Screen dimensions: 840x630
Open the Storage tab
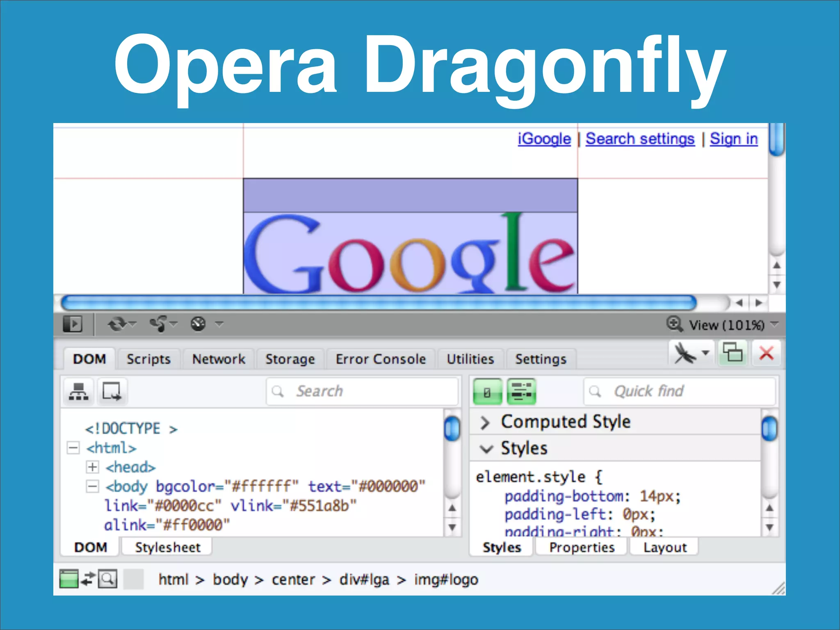pyautogui.click(x=290, y=359)
